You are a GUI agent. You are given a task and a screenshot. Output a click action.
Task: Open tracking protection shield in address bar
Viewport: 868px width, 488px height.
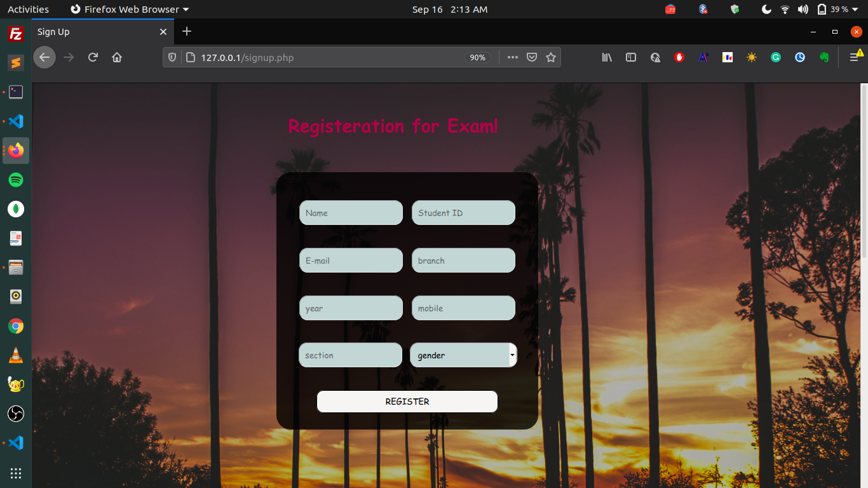(172, 57)
